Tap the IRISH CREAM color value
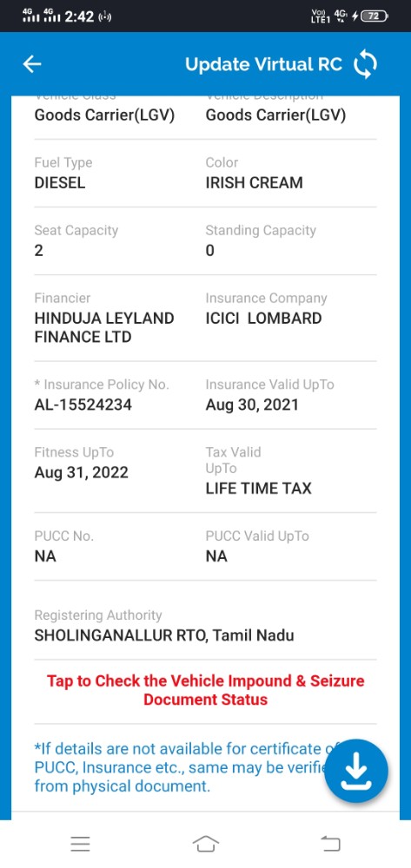The image size is (411, 868). tap(255, 183)
